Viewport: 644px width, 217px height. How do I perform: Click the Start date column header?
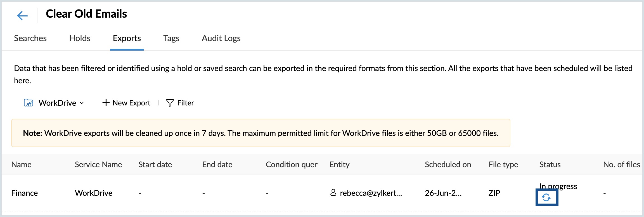[x=155, y=164]
